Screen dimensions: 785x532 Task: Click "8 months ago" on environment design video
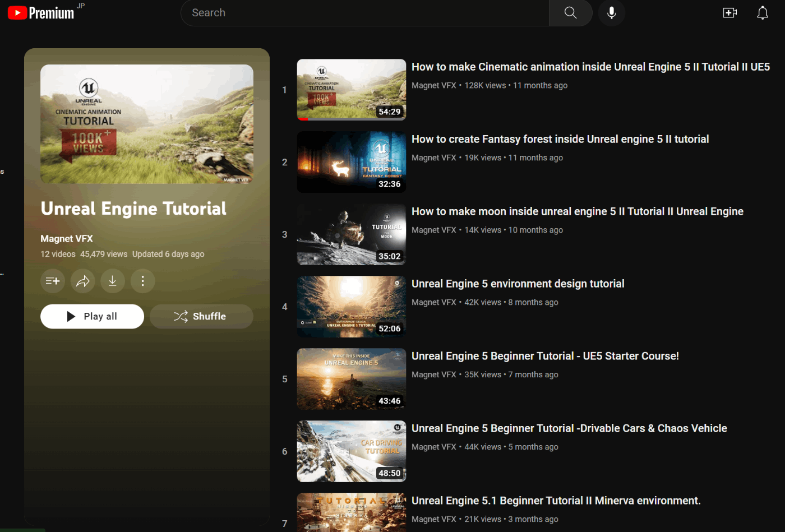[x=533, y=302]
